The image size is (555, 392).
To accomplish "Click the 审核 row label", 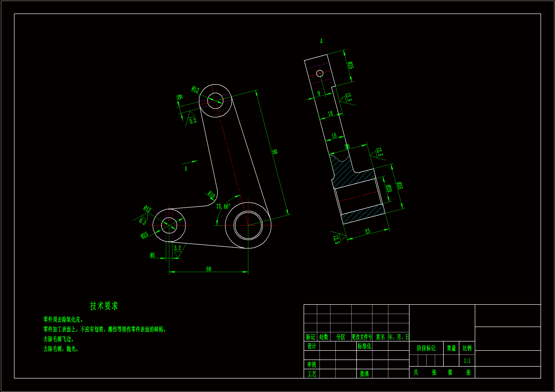I will (x=312, y=364).
